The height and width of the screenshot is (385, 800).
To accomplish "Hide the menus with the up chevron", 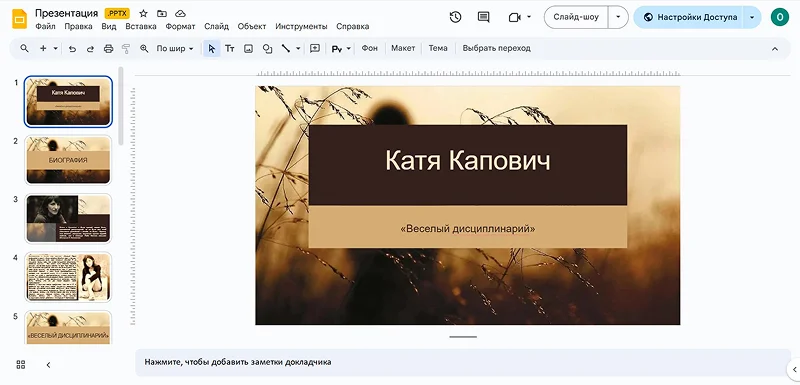I will pos(775,49).
